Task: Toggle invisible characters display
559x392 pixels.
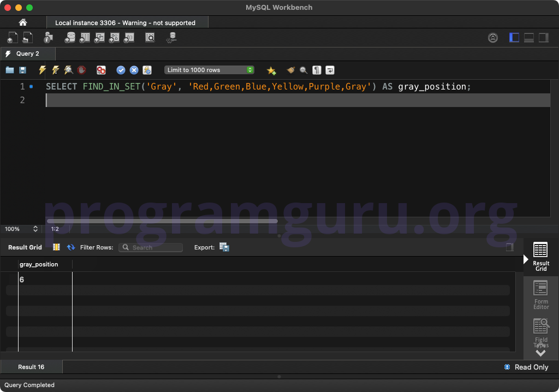Action: pyautogui.click(x=317, y=70)
